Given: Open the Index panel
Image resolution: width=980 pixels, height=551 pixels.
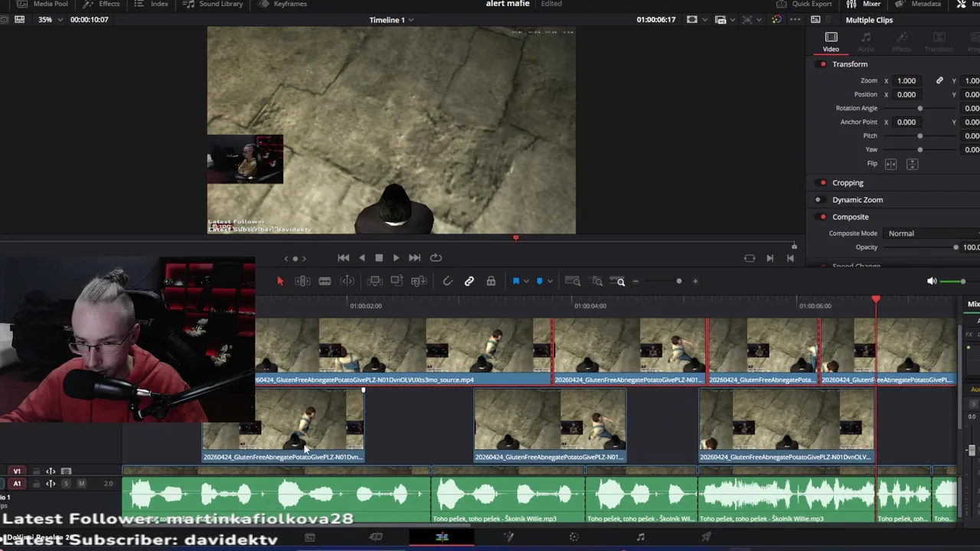Looking at the screenshot, I should (152, 4).
